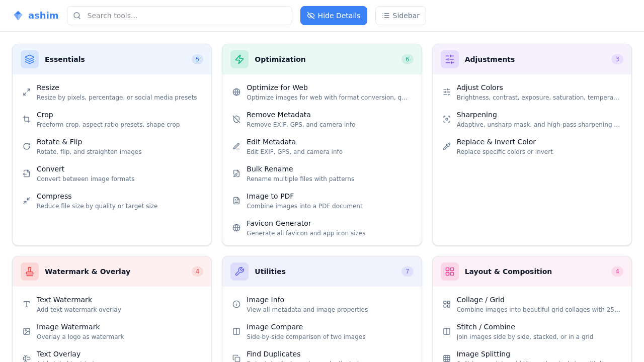Click the Utilities count badge 7
Screen dimensions: 644x362
point(408,271)
